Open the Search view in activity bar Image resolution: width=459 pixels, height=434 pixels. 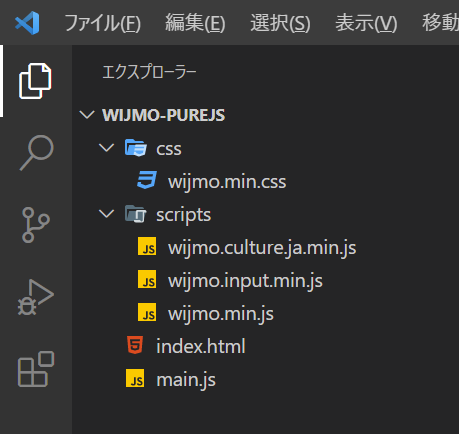(37, 153)
